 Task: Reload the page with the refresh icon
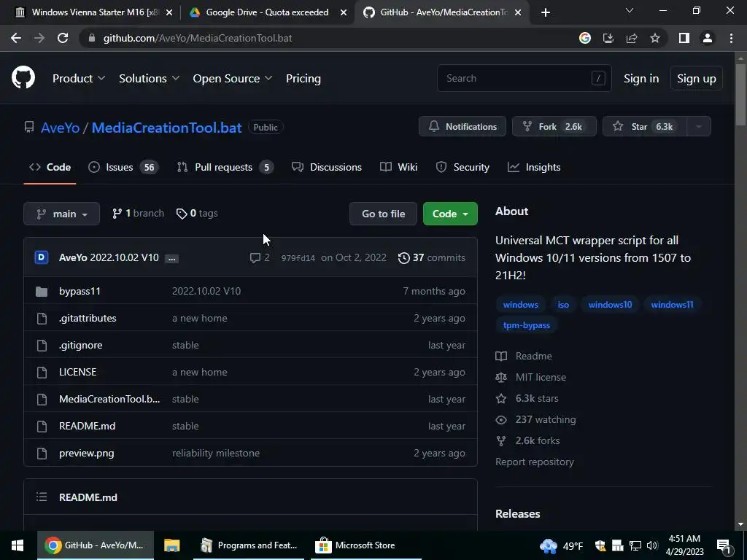tap(63, 38)
